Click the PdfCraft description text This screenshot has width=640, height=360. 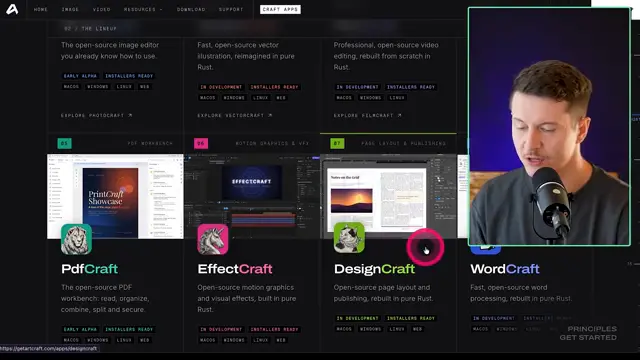pyautogui.click(x=105, y=298)
